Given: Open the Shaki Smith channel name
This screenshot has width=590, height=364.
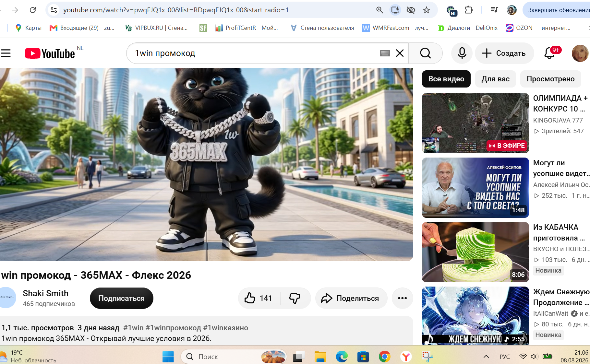Looking at the screenshot, I should (x=46, y=293).
